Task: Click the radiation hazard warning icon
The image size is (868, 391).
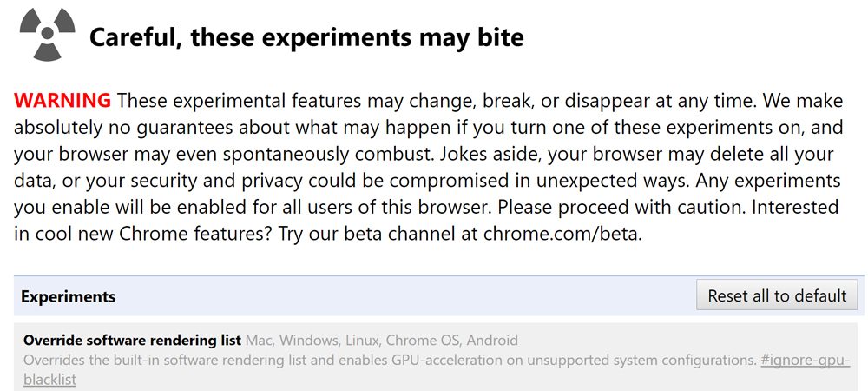Action: point(43,36)
